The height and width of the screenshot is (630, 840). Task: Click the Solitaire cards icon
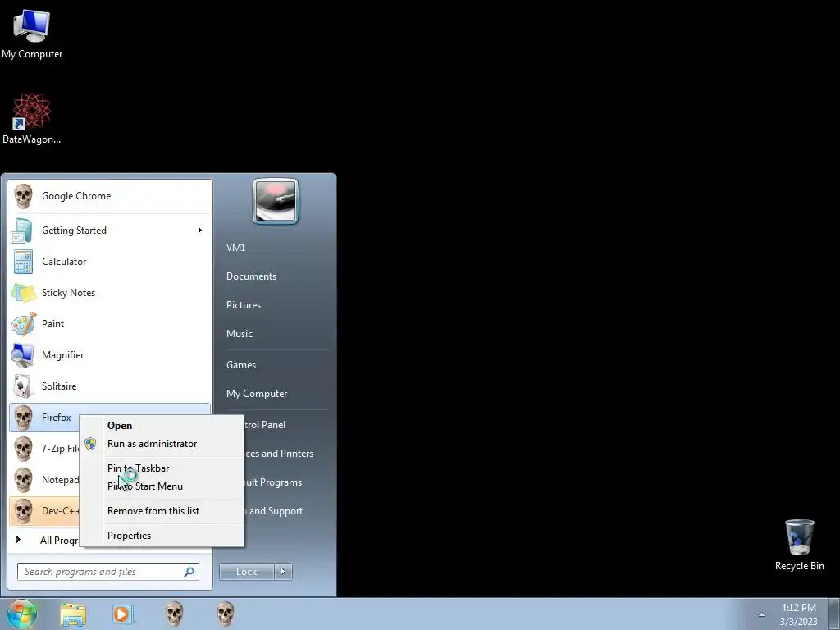click(x=22, y=386)
